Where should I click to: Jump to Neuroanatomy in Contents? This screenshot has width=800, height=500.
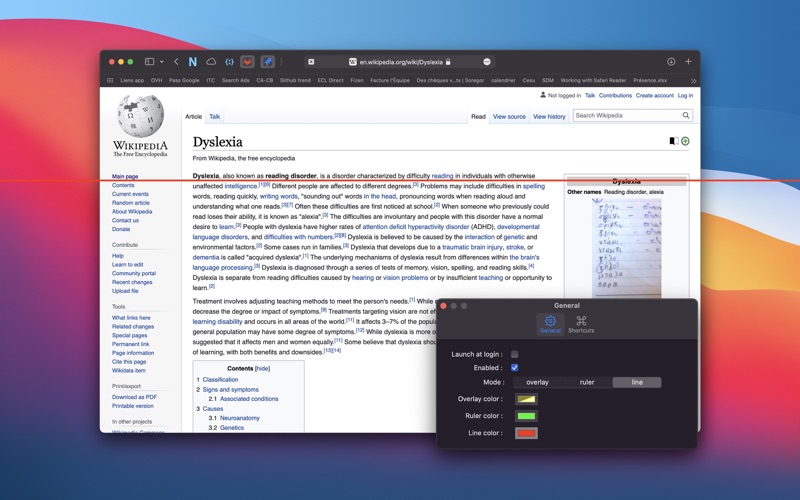tap(240, 418)
